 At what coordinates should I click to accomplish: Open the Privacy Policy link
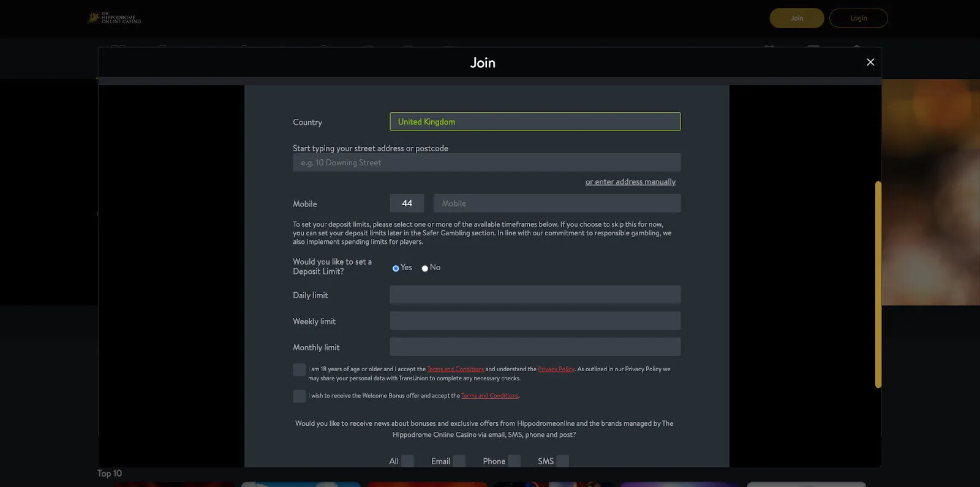tap(556, 369)
